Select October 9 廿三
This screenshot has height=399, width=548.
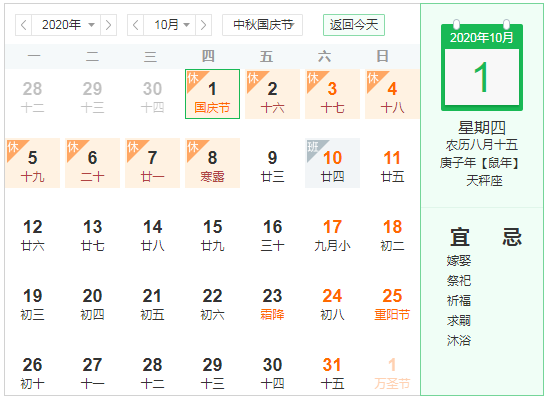pyautogui.click(x=273, y=163)
